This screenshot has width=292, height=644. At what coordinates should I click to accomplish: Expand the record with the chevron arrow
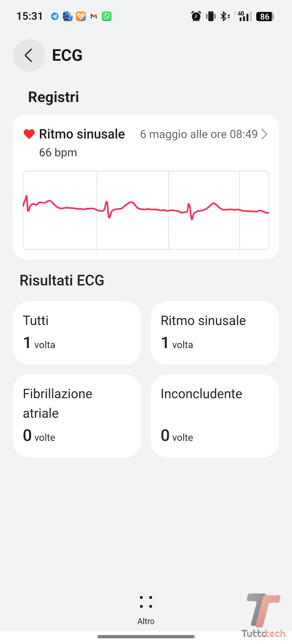265,134
